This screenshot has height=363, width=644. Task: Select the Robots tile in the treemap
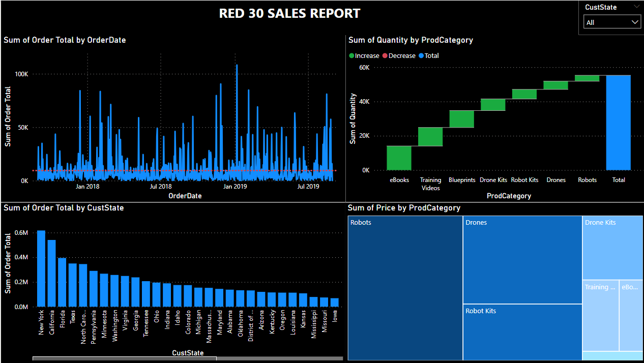click(405, 288)
